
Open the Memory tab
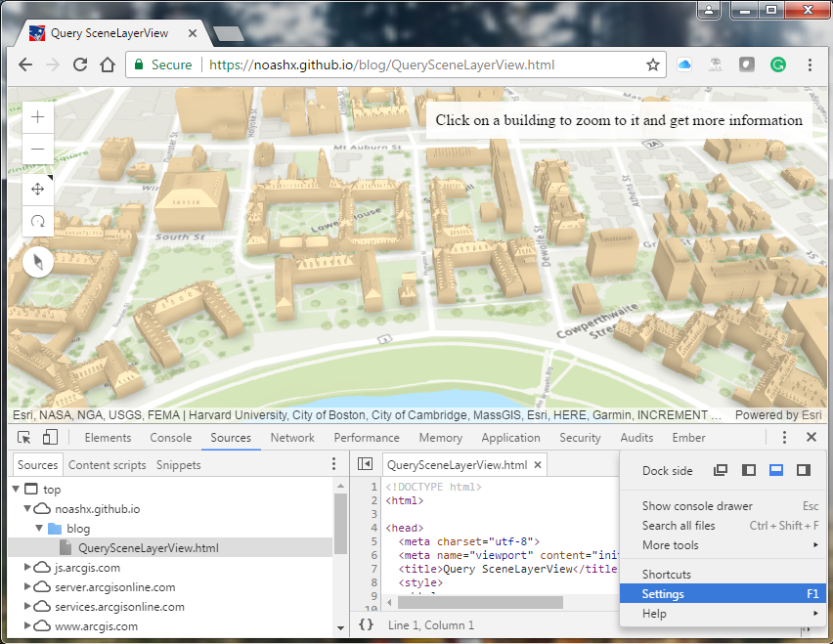(440, 438)
